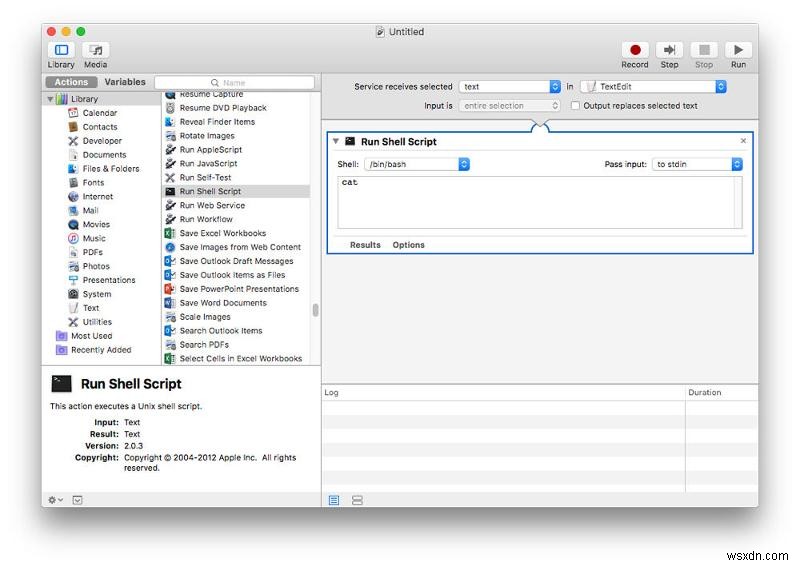This screenshot has height=566, width=800.
Task: Select the Utilities library category
Action: [x=97, y=322]
